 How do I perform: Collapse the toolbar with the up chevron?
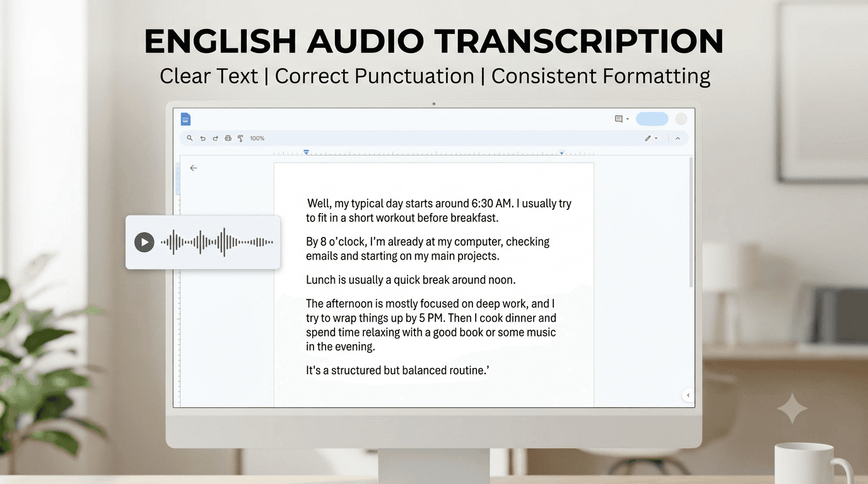[677, 138]
